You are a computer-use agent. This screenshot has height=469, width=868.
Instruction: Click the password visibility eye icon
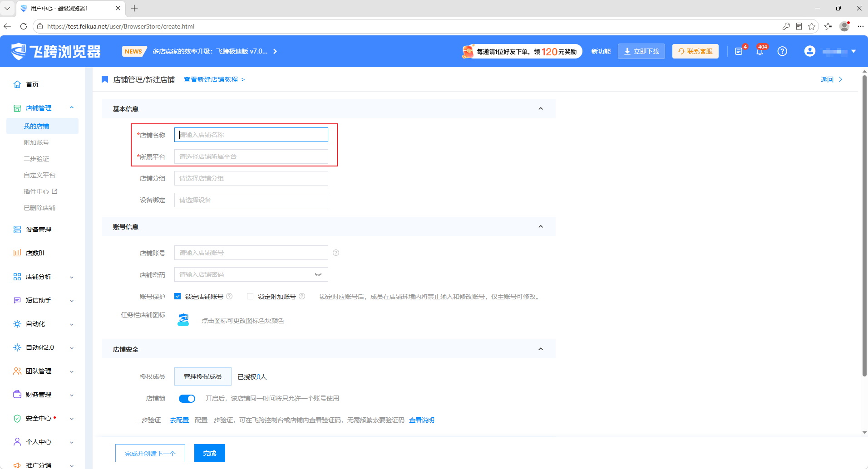click(x=318, y=274)
